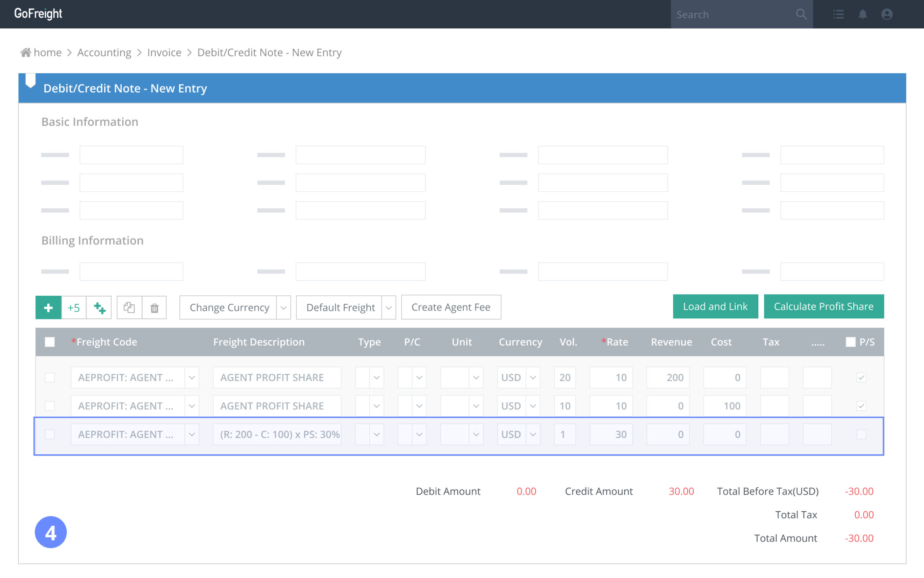This screenshot has height=578, width=924.
Task: Expand the Default Freight dropdown arrow
Action: (x=388, y=307)
